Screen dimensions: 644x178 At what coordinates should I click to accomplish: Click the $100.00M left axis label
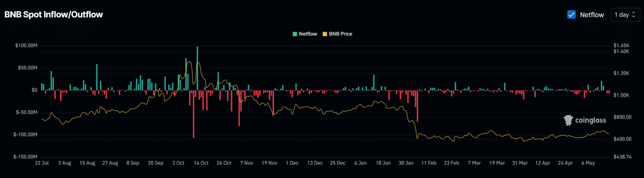click(x=26, y=45)
